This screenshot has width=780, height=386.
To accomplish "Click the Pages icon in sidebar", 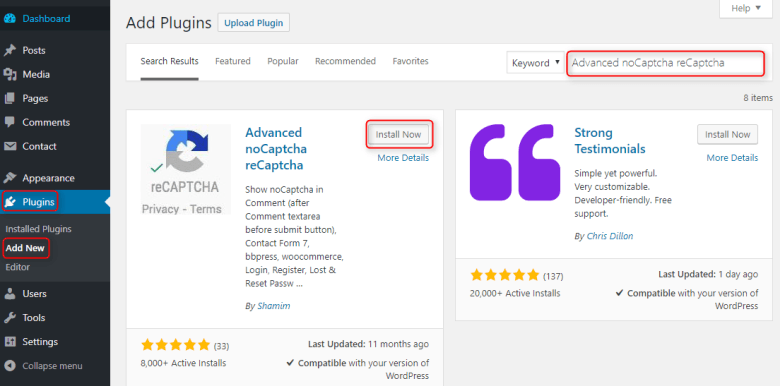I will pos(9,98).
